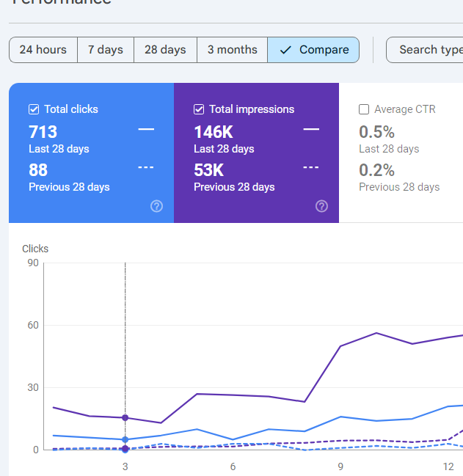Uncheck the Total impressions checkbox
This screenshot has width=463, height=476.
coord(199,109)
